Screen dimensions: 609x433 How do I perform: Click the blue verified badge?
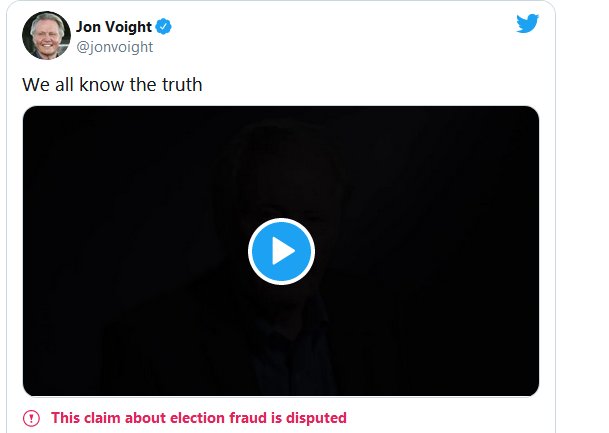click(x=163, y=27)
